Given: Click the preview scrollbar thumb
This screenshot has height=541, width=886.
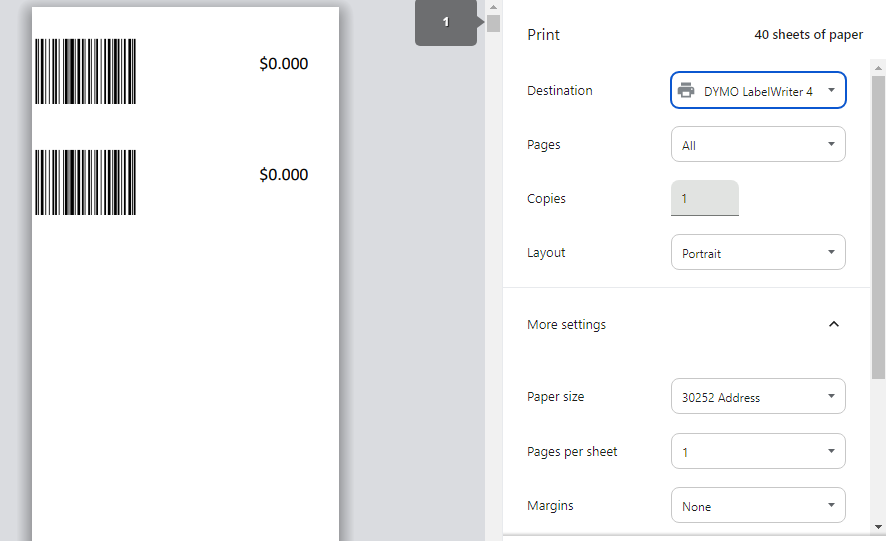Looking at the screenshot, I should (493, 24).
